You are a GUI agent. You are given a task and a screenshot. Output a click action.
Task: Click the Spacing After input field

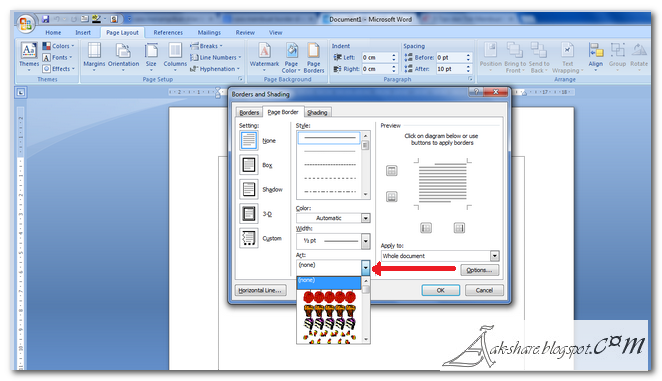click(450, 68)
